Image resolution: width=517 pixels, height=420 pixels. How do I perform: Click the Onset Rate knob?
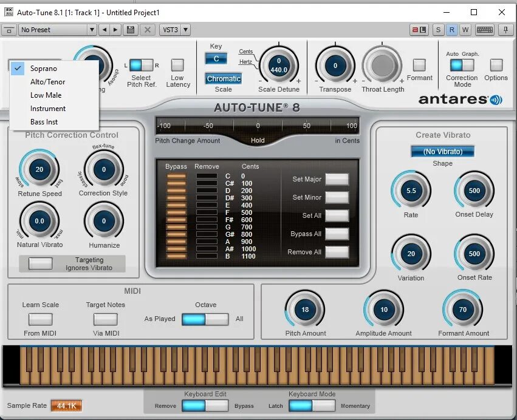point(474,254)
